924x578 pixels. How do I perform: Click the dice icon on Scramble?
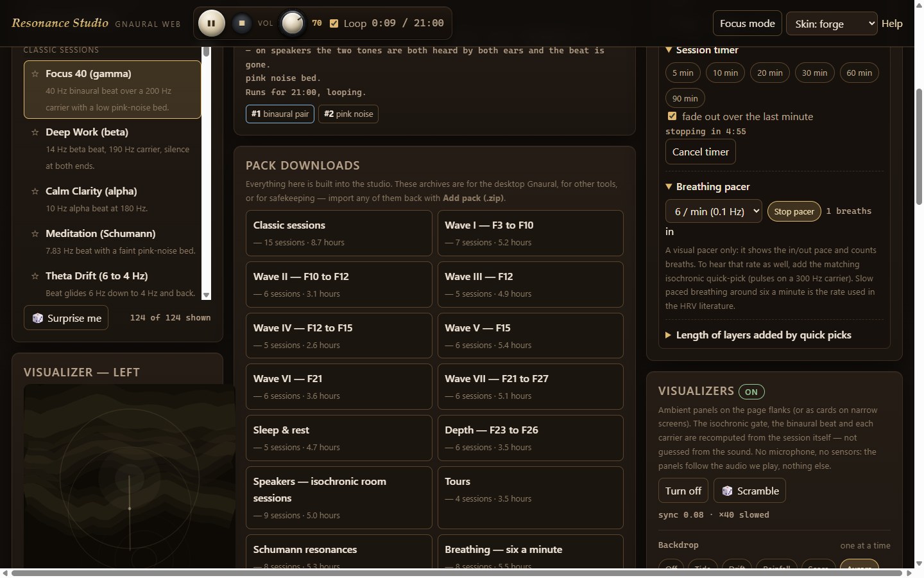[727, 491]
